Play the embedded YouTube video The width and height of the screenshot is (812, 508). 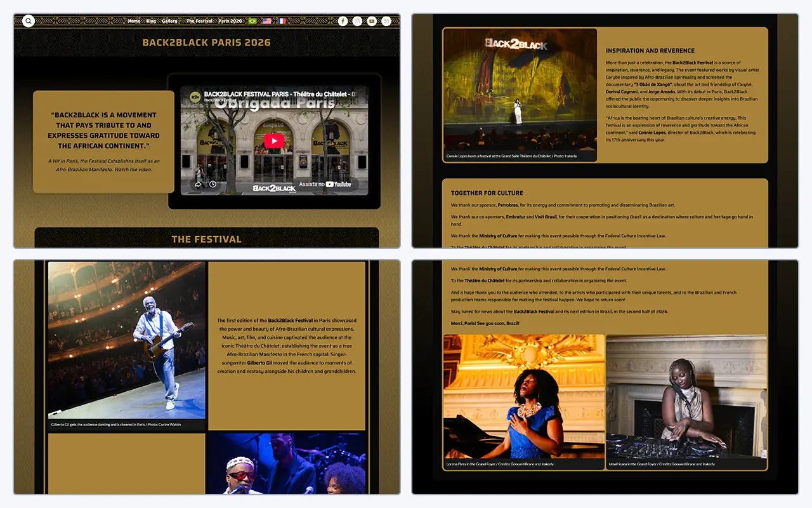(274, 141)
